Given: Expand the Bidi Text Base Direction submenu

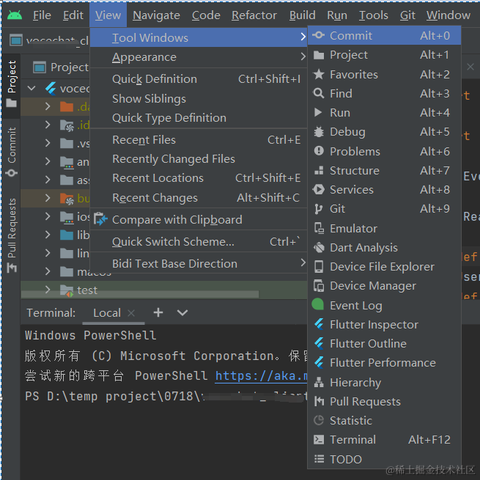Looking at the screenshot, I should pos(199,264).
